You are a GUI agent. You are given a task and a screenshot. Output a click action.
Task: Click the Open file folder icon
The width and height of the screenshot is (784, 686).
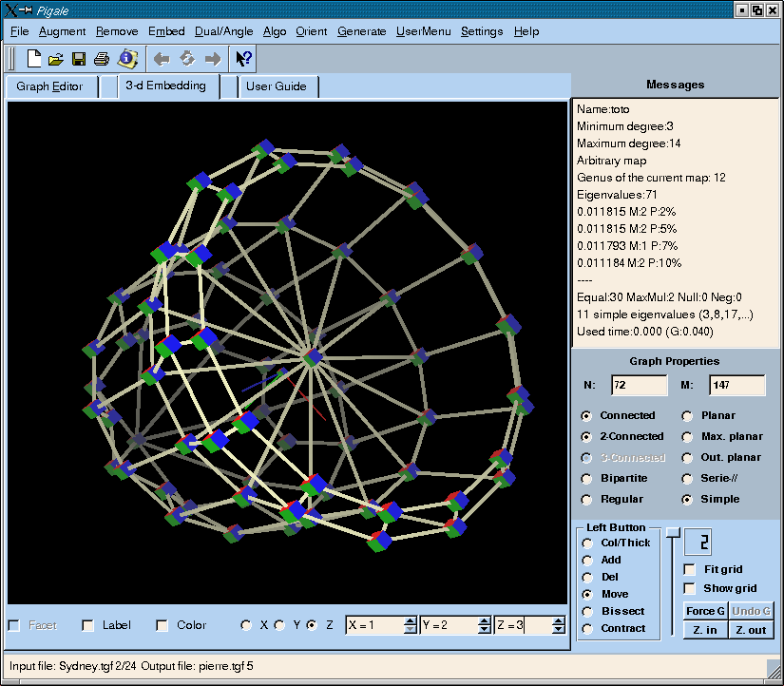56,59
